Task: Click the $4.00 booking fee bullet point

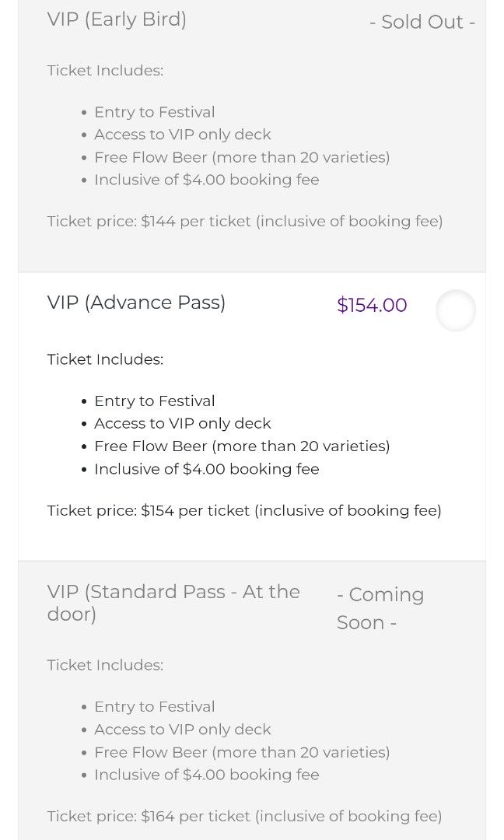Action: [206, 469]
